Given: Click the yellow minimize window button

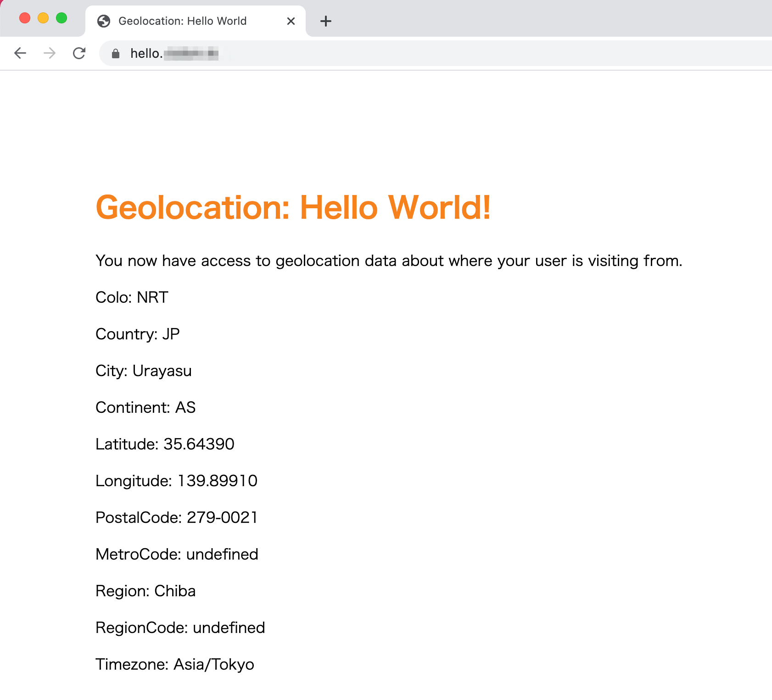Looking at the screenshot, I should 43,18.
